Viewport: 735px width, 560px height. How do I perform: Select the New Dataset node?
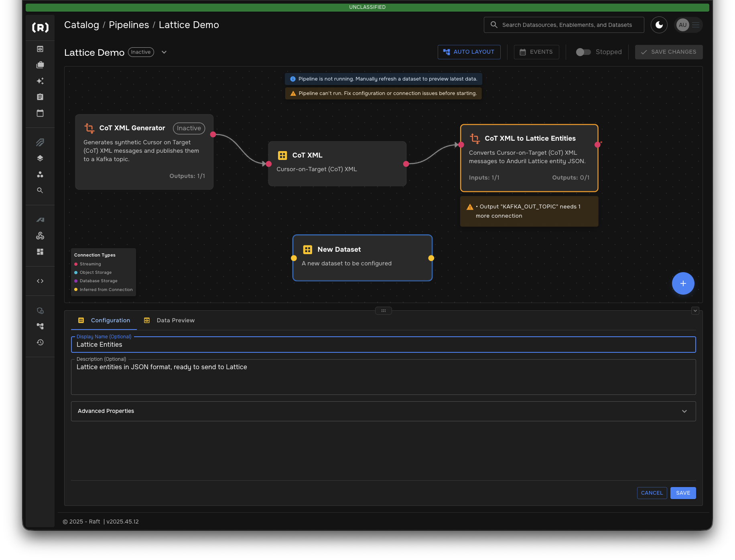[363, 258]
